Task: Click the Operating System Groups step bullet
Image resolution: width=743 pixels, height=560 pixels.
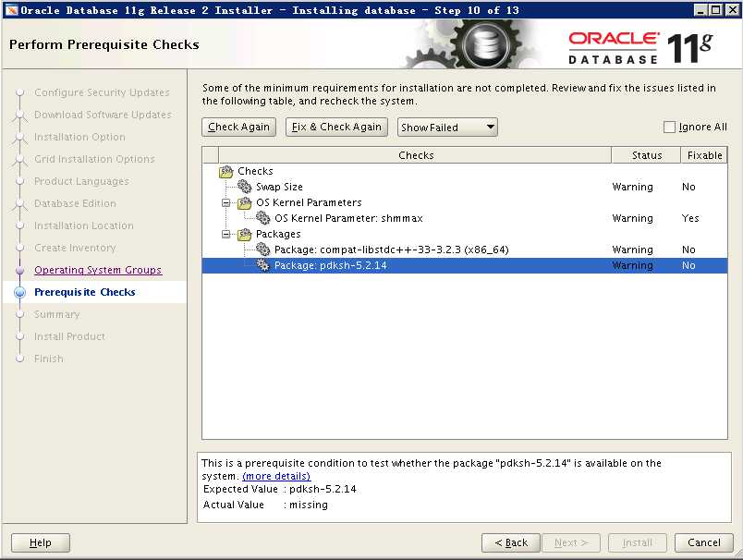Action: (x=20, y=271)
